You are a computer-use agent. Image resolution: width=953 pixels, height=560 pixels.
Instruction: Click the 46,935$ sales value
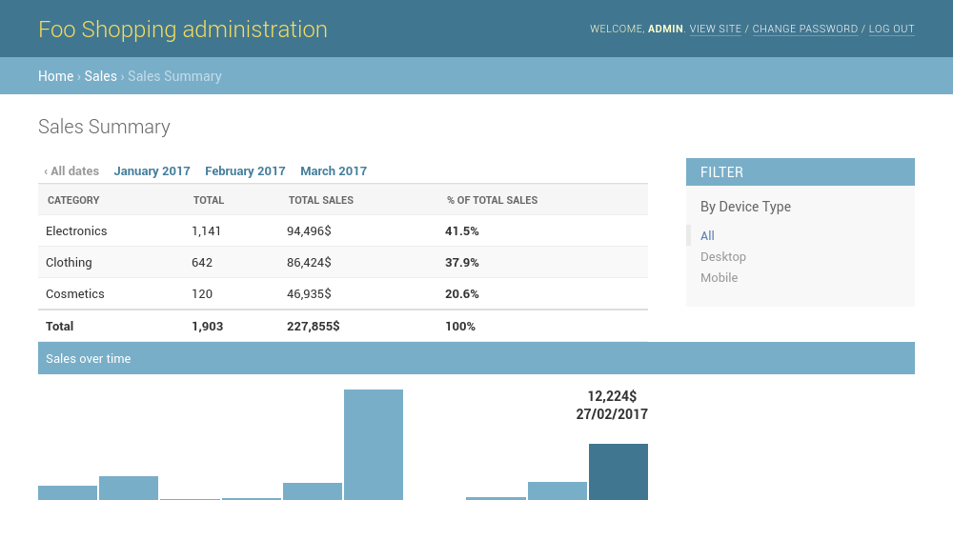[x=309, y=294]
